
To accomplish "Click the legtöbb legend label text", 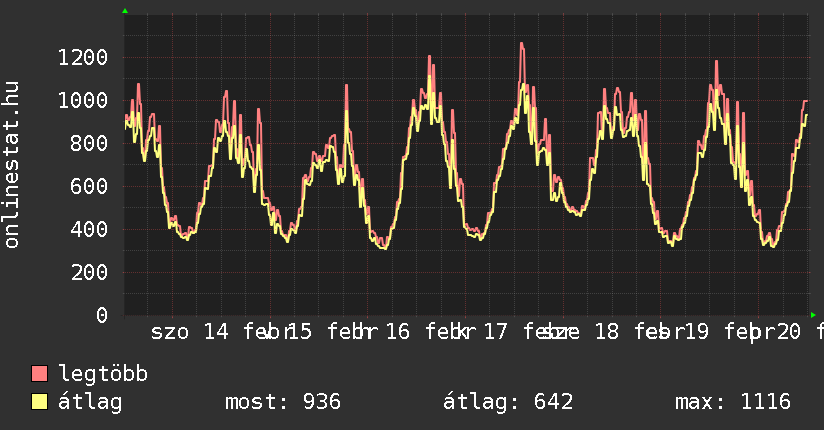I will coord(103,374).
